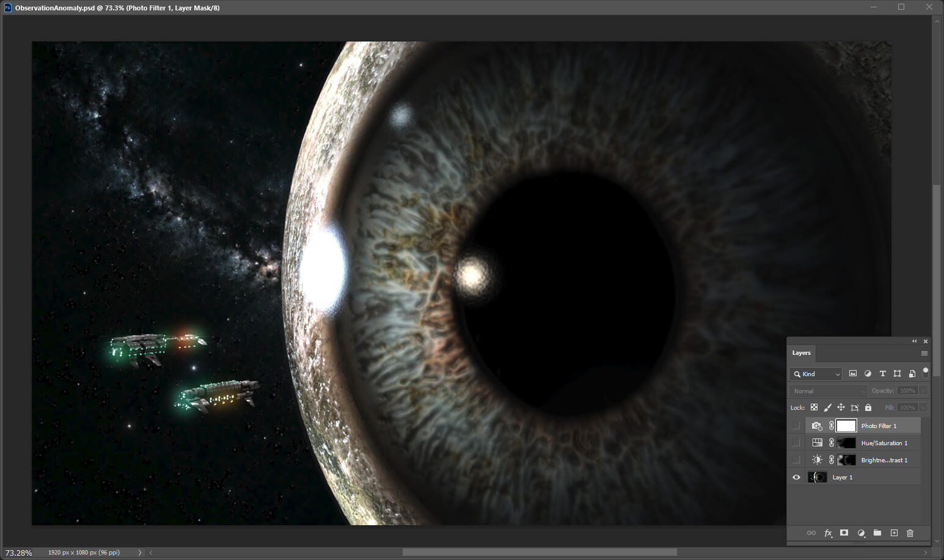Filter for pixel layers in Layers panel
Image resolution: width=944 pixels, height=560 pixels.
coord(853,374)
